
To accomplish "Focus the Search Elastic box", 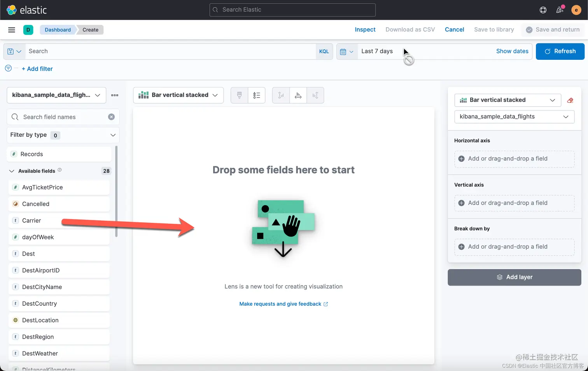I will (292, 10).
